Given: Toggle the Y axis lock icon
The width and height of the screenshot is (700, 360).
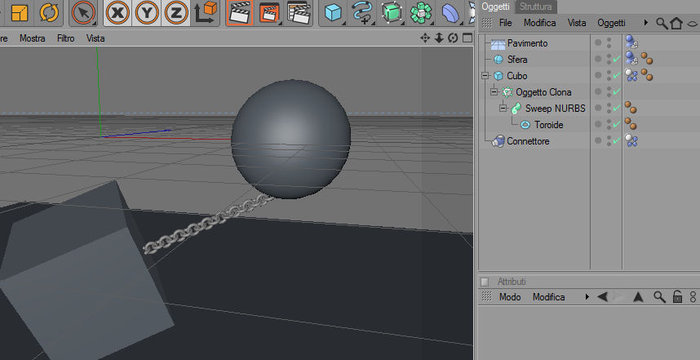Looking at the screenshot, I should point(147,13).
